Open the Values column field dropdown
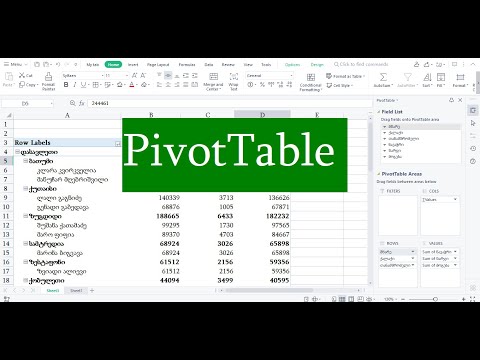 tap(455, 199)
